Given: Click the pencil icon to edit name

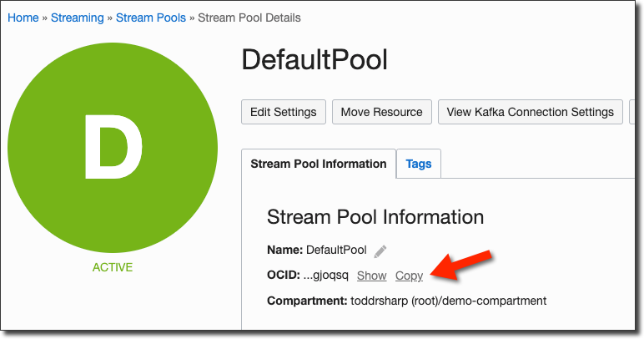Looking at the screenshot, I should click(x=380, y=250).
